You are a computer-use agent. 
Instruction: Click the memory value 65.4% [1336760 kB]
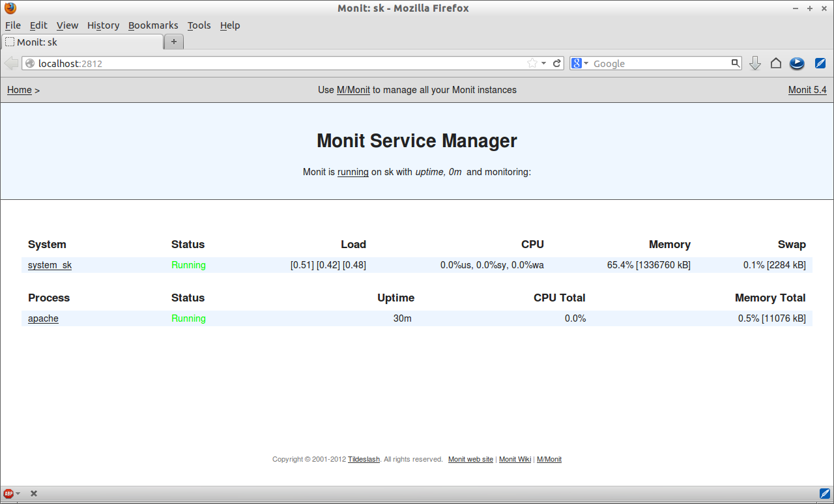649,265
